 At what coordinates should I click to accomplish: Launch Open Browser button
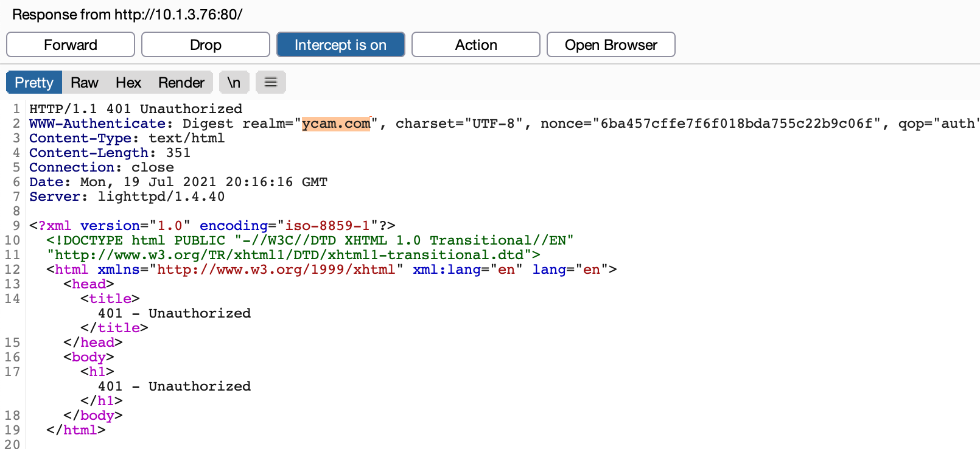611,44
